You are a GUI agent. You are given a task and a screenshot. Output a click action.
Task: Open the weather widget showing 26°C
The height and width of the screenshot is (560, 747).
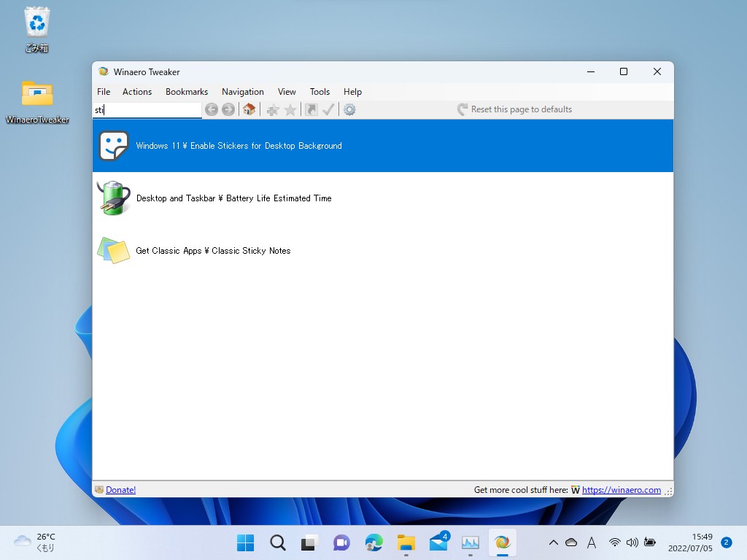point(35,542)
